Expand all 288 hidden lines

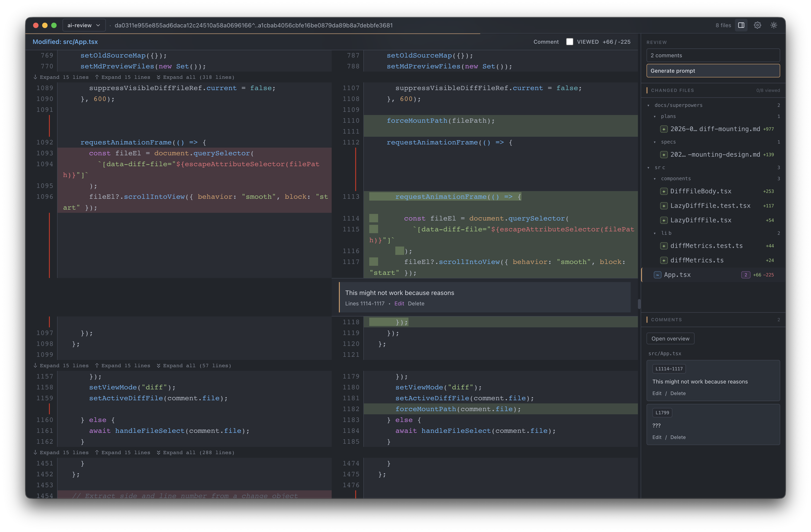(x=196, y=453)
